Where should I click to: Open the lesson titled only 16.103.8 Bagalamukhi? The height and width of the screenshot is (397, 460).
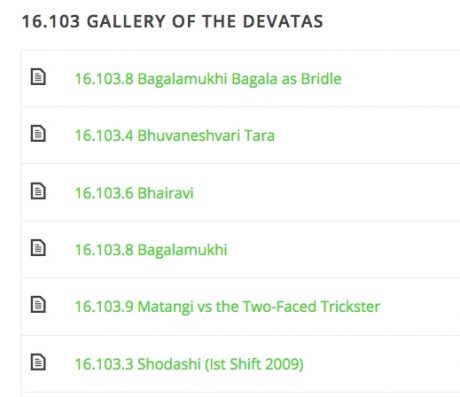[151, 250]
